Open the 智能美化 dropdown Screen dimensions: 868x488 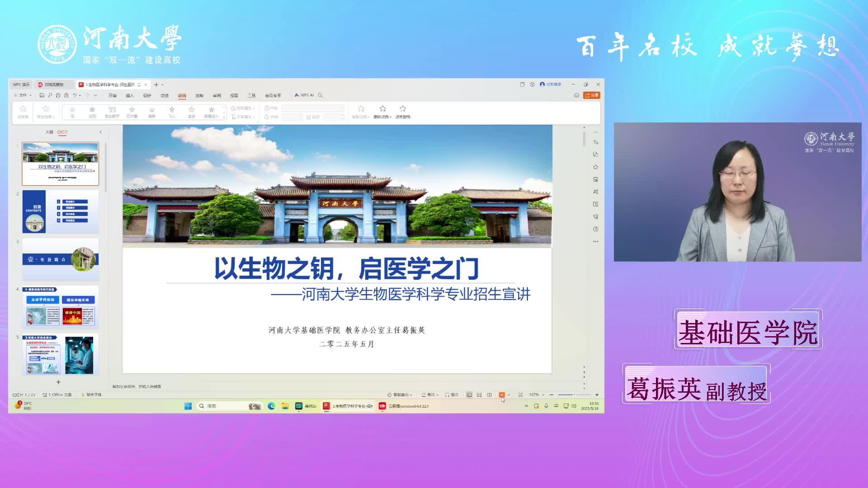click(400, 395)
